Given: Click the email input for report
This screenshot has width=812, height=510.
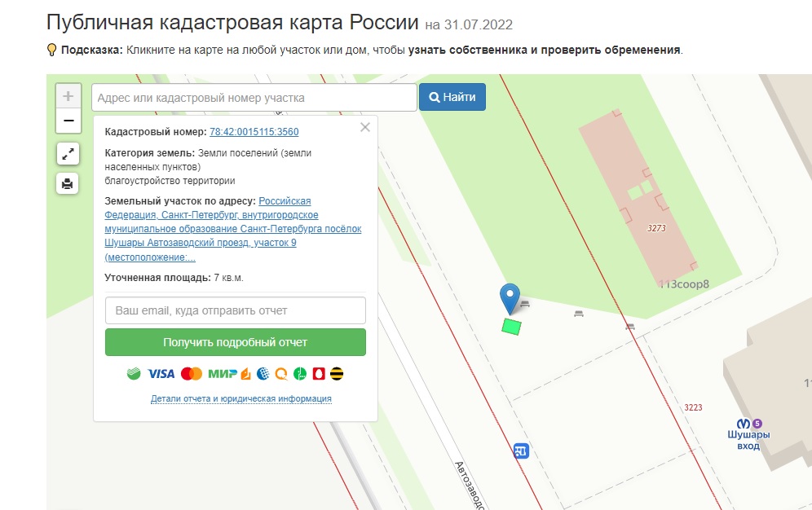Looking at the screenshot, I should click(235, 310).
